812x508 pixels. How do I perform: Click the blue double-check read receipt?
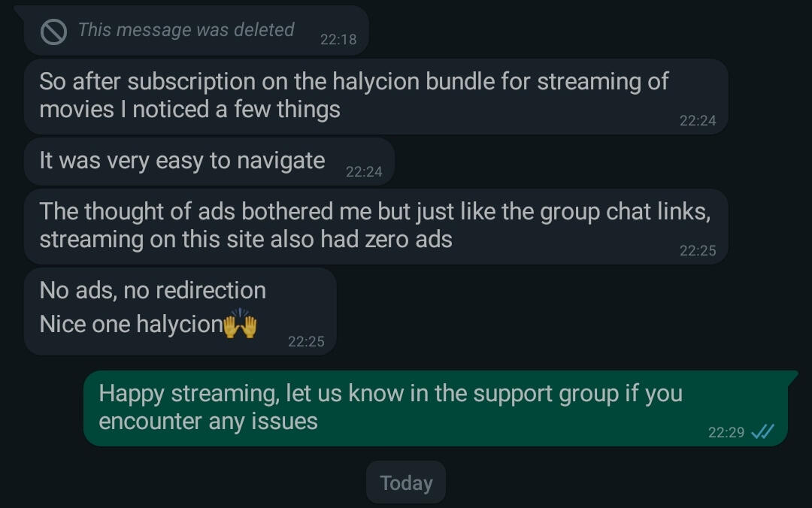coord(762,431)
